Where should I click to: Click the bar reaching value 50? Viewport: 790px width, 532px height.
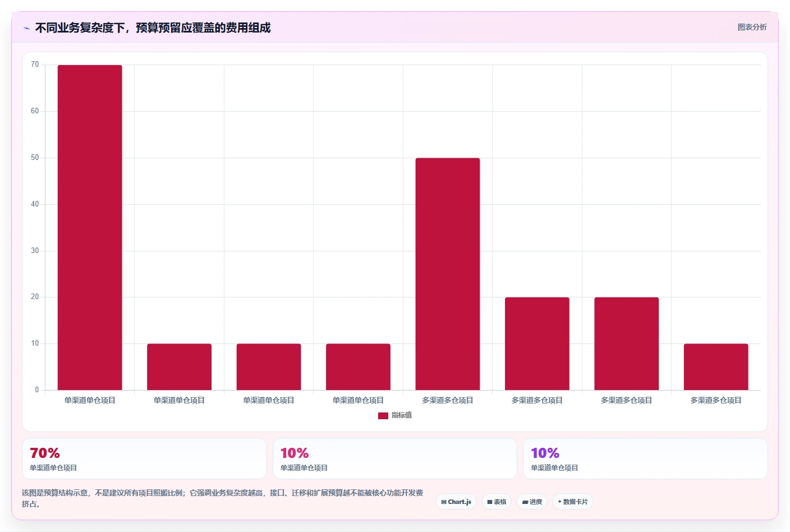448,274
